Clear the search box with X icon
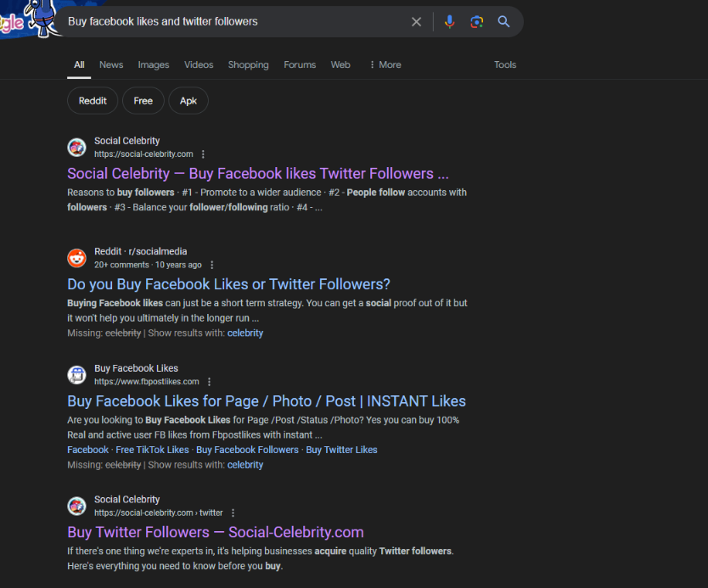The image size is (708, 588). tap(416, 22)
